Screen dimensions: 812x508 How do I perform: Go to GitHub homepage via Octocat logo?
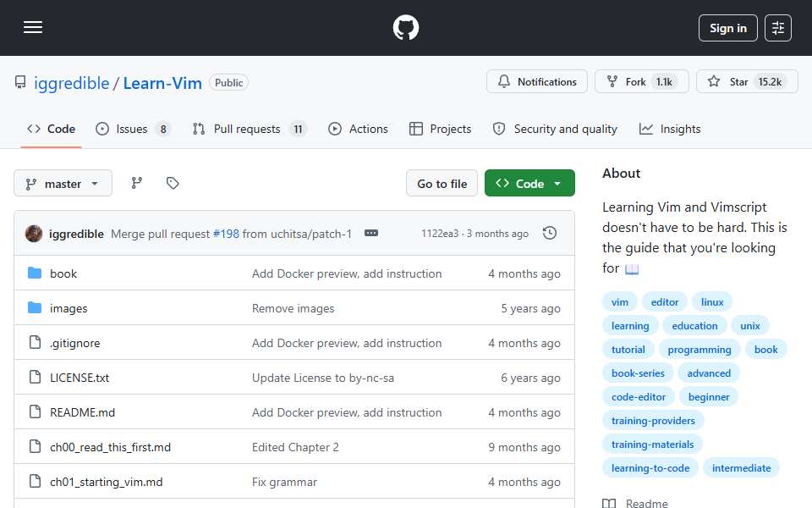405,27
